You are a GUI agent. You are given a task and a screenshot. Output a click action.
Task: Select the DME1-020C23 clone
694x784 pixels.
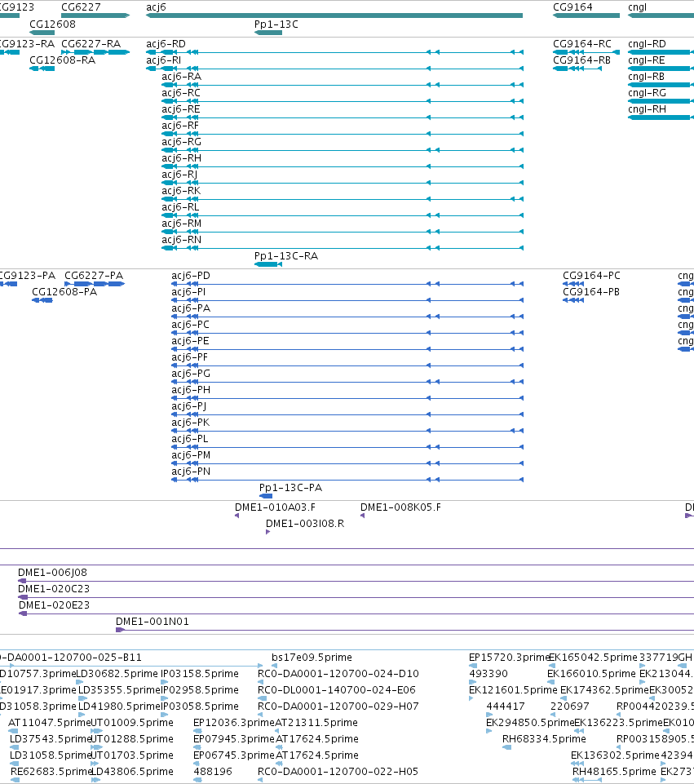[54, 589]
